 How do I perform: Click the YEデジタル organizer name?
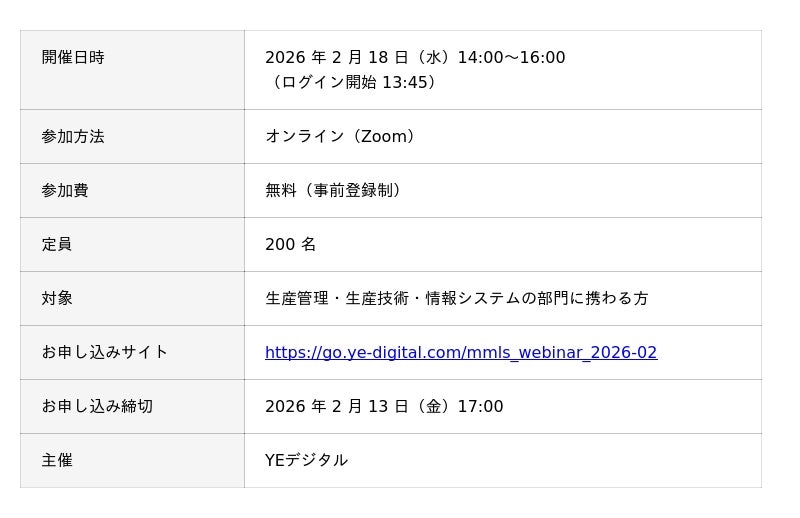coord(306,461)
